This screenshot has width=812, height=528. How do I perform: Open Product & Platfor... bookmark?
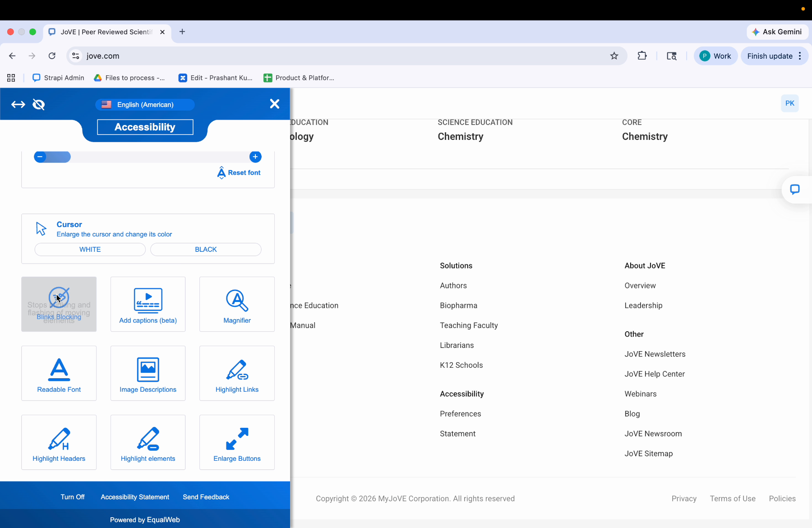click(299, 78)
